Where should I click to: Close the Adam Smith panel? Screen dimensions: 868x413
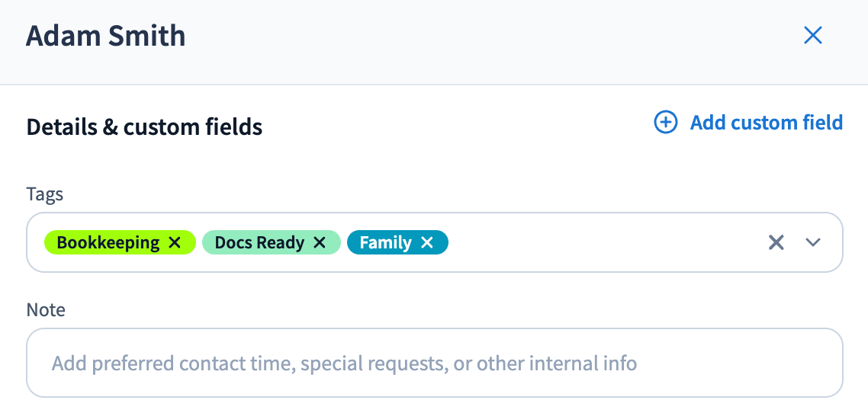tap(812, 36)
